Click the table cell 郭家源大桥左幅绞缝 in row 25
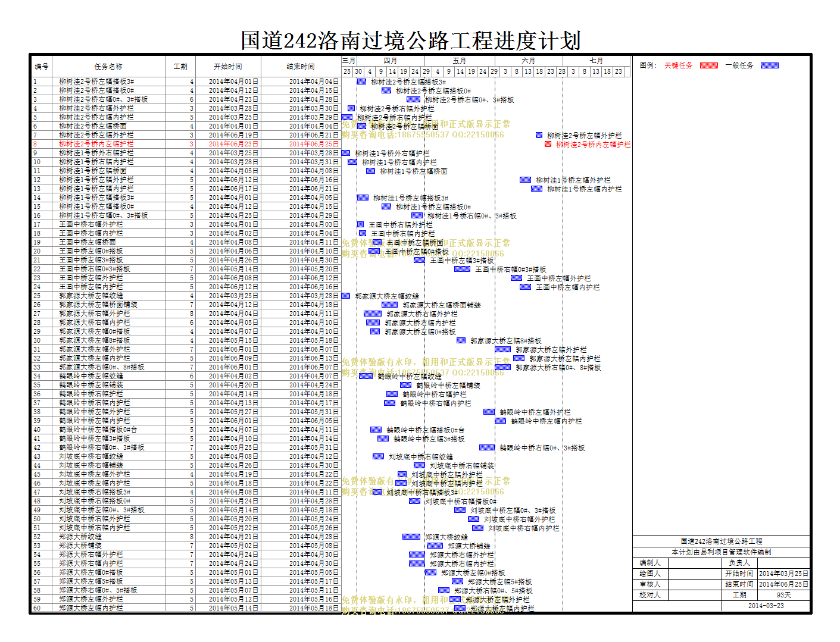Viewport: 840px width, 642px height. point(108,296)
